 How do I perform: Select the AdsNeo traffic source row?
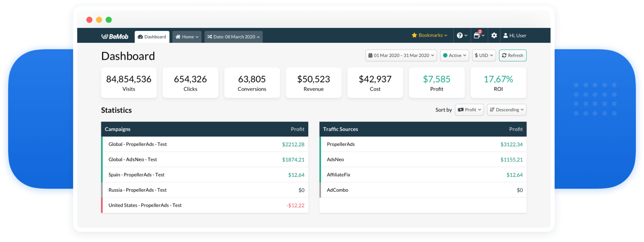[x=423, y=160]
